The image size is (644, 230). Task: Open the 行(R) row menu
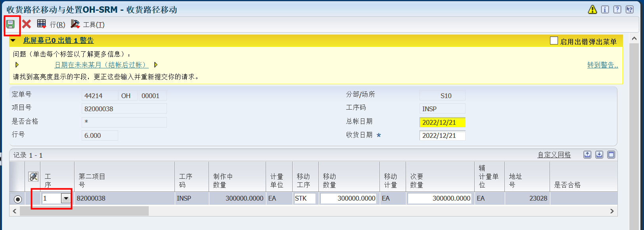(57, 25)
